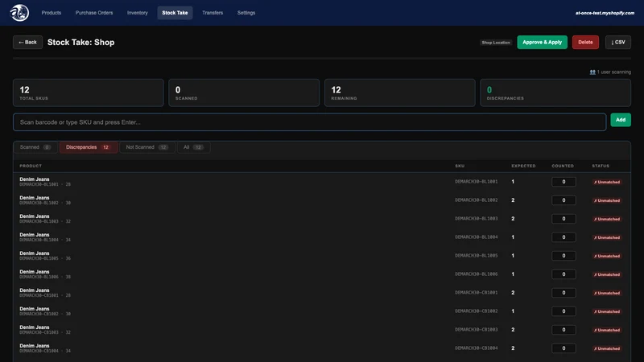The height and width of the screenshot is (362, 644).
Task: Edit counted value for DEMARCH30-CB1002
Action: pos(563,311)
